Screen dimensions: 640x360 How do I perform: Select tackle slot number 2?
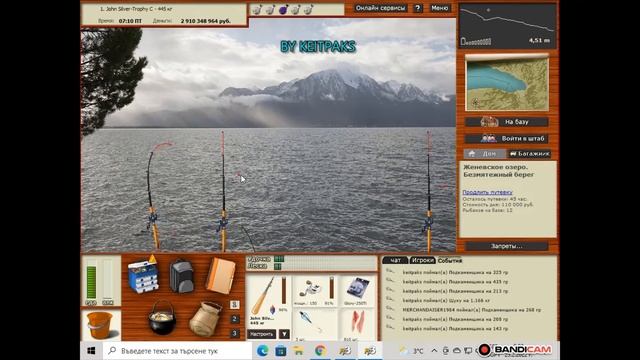point(234,319)
